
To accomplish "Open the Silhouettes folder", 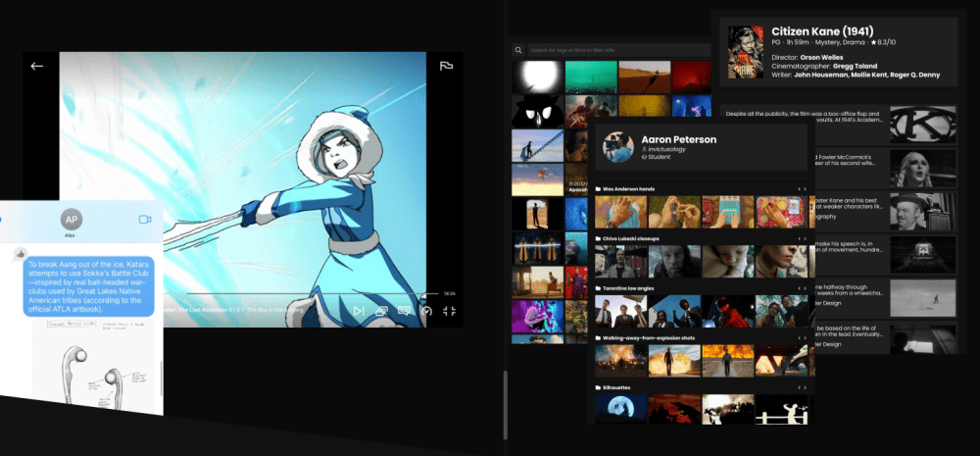I will pos(613,387).
